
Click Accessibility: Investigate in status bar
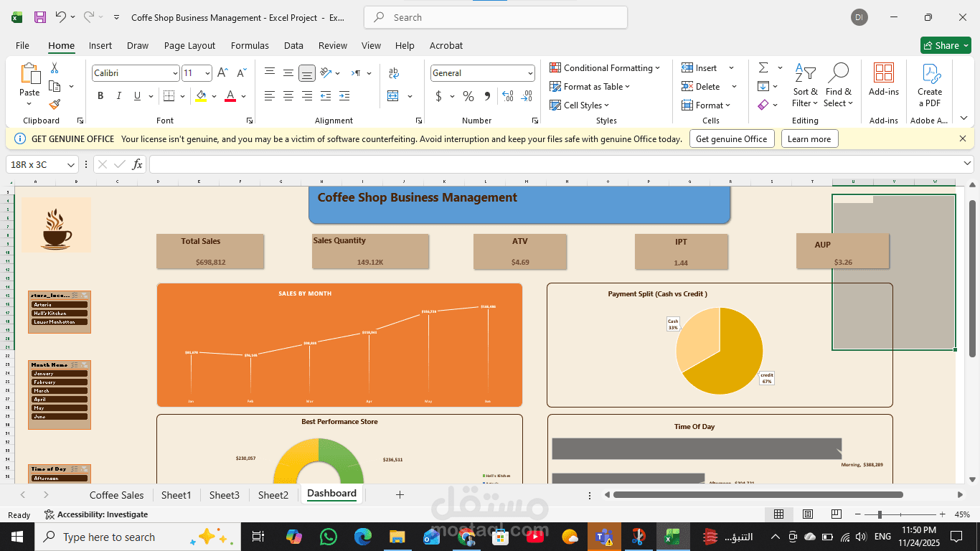(x=96, y=514)
